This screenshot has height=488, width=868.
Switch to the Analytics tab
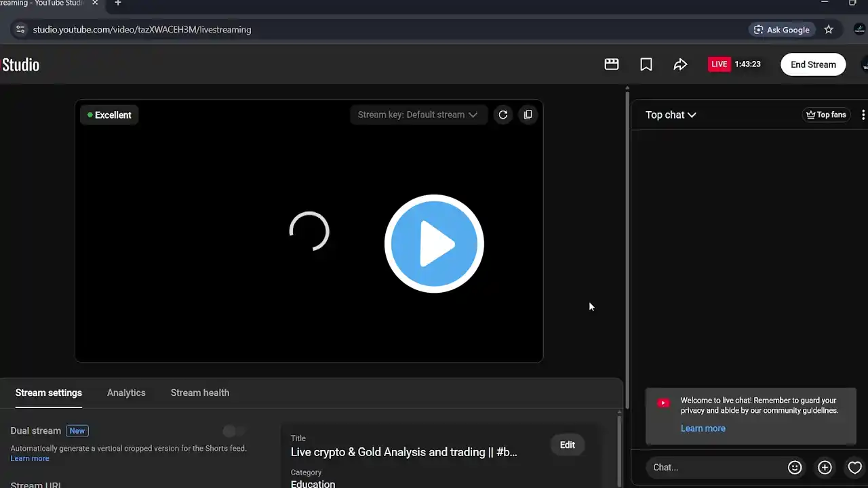coord(126,392)
